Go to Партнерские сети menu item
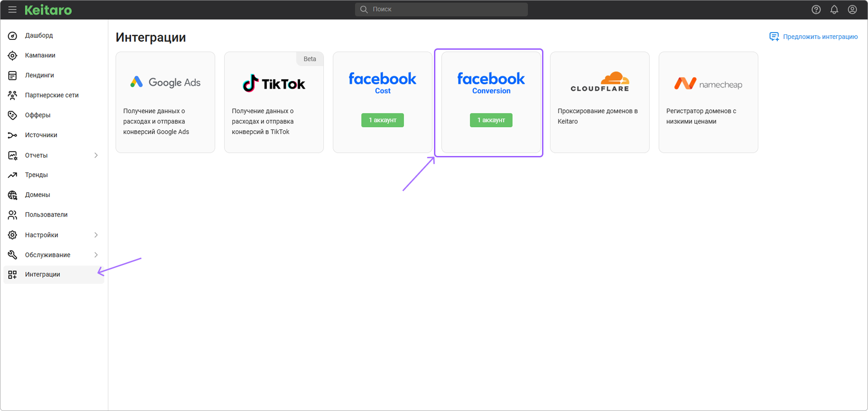Viewport: 868px width, 411px height. click(x=52, y=95)
